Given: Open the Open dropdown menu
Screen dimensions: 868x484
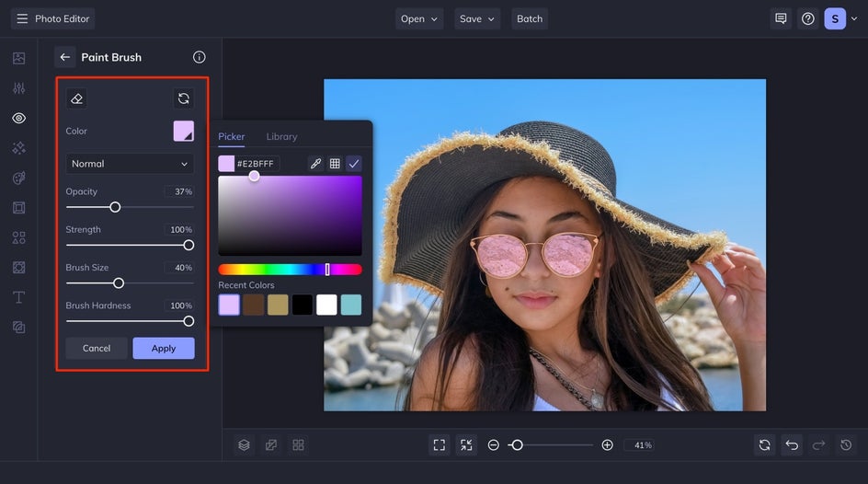Looking at the screenshot, I should [419, 18].
